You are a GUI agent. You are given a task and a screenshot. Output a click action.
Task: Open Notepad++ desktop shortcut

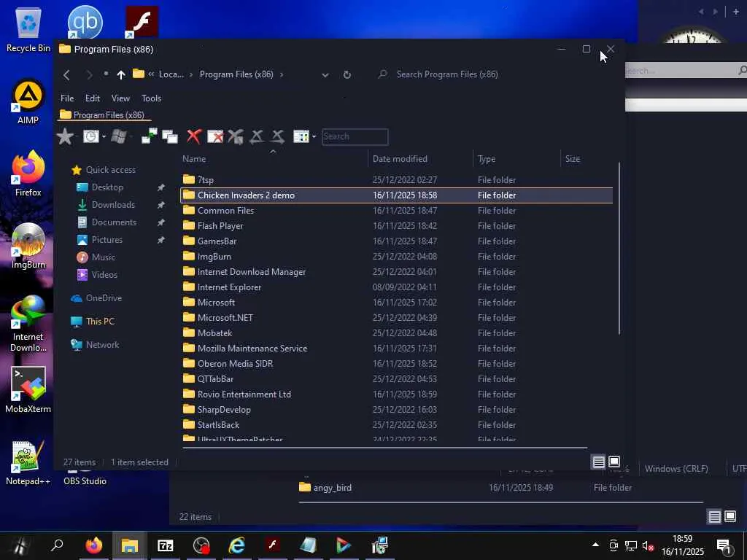28,463
